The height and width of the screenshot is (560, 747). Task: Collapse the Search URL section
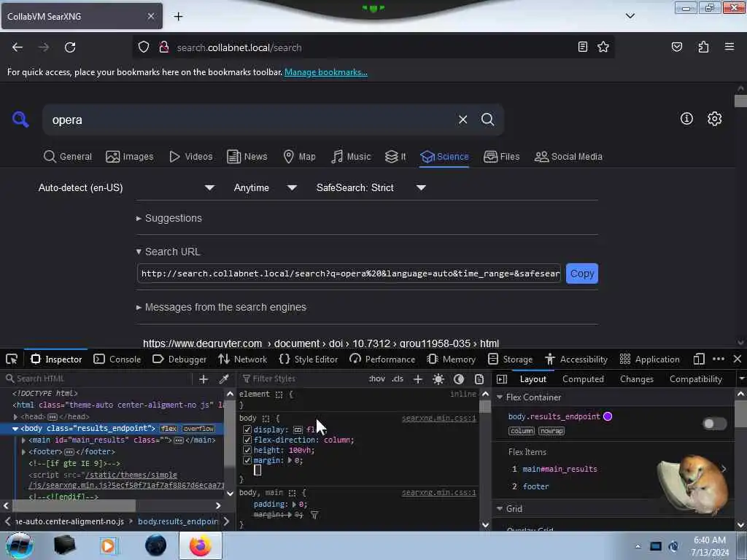(x=169, y=252)
